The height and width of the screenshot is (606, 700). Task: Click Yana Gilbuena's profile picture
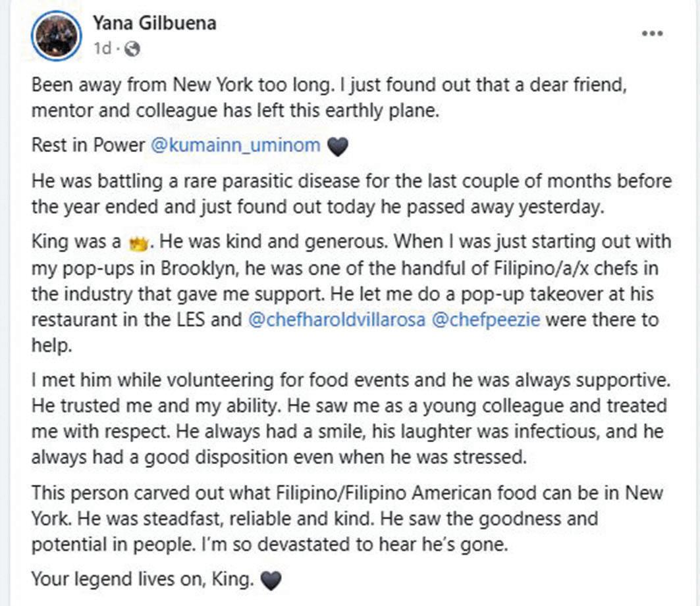(x=58, y=37)
